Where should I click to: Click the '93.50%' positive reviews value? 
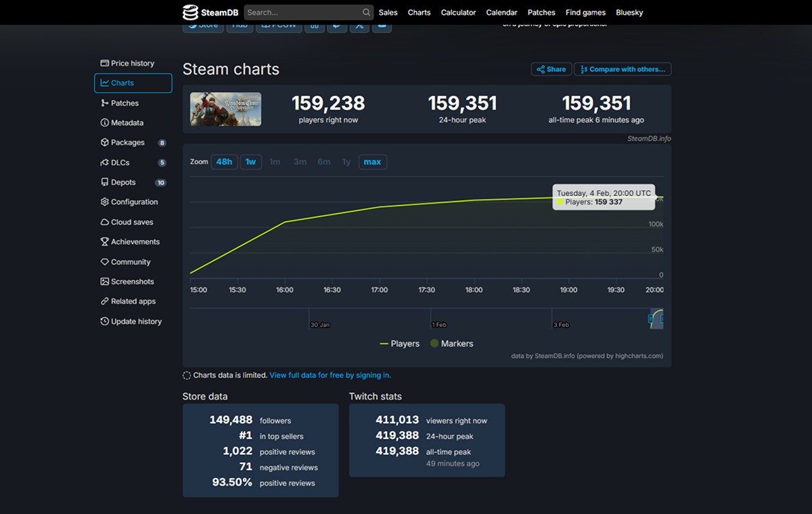[x=232, y=482]
